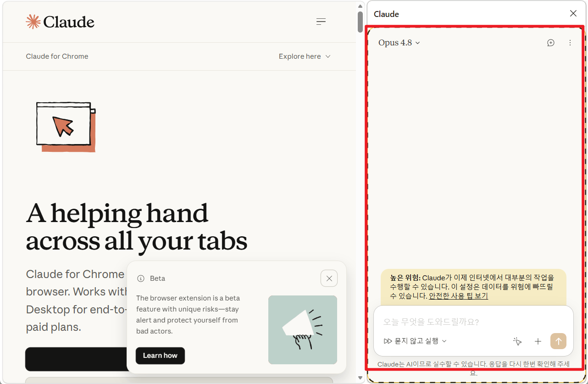
Task: Click the Beta info icon
Action: (x=141, y=278)
